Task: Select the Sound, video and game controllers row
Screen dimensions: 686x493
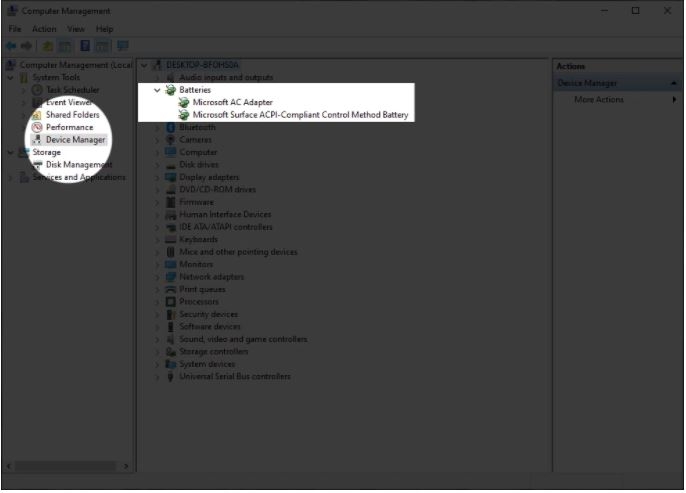Action: click(243, 339)
